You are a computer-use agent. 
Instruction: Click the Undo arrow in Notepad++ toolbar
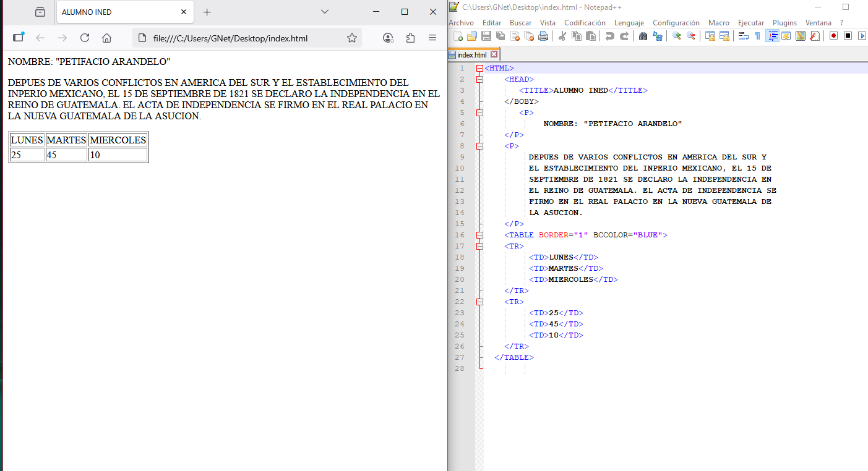coord(609,36)
